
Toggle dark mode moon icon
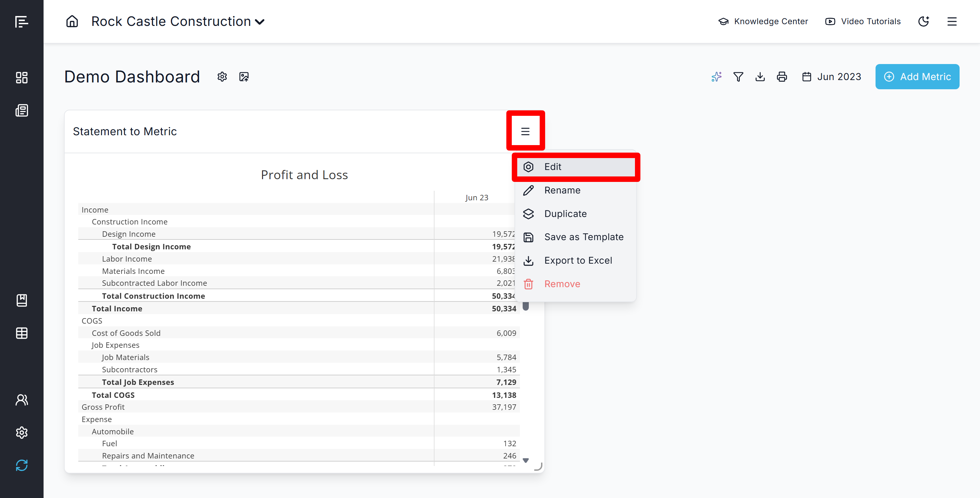[924, 21]
